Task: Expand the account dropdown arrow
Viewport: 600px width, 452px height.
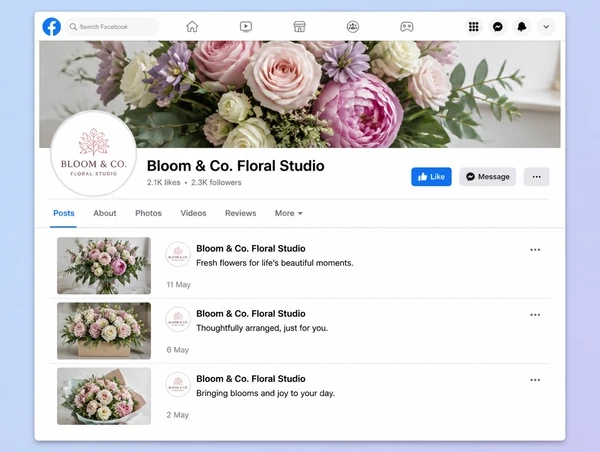Action: tap(546, 27)
